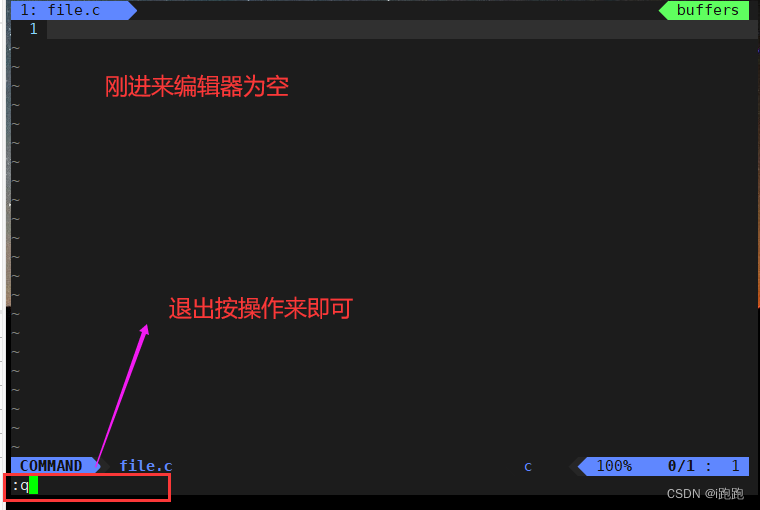Click the COMMAND mode indicator
760x510 pixels.
[x=51, y=466]
